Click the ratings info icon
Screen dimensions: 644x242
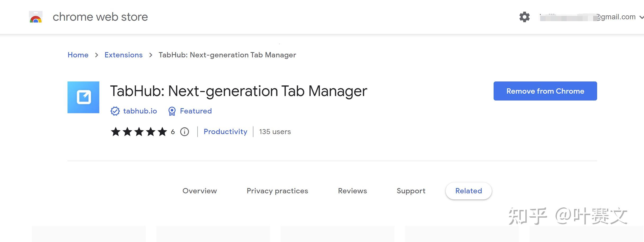point(185,132)
